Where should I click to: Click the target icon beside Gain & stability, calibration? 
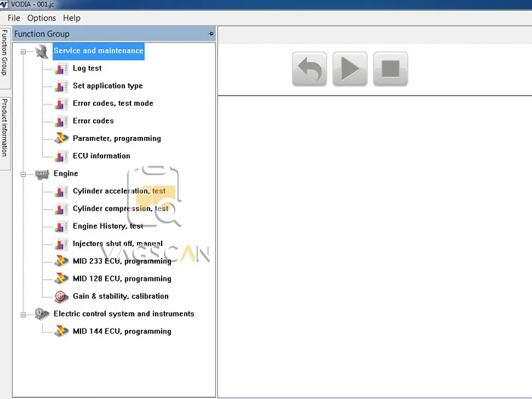pyautogui.click(x=61, y=297)
